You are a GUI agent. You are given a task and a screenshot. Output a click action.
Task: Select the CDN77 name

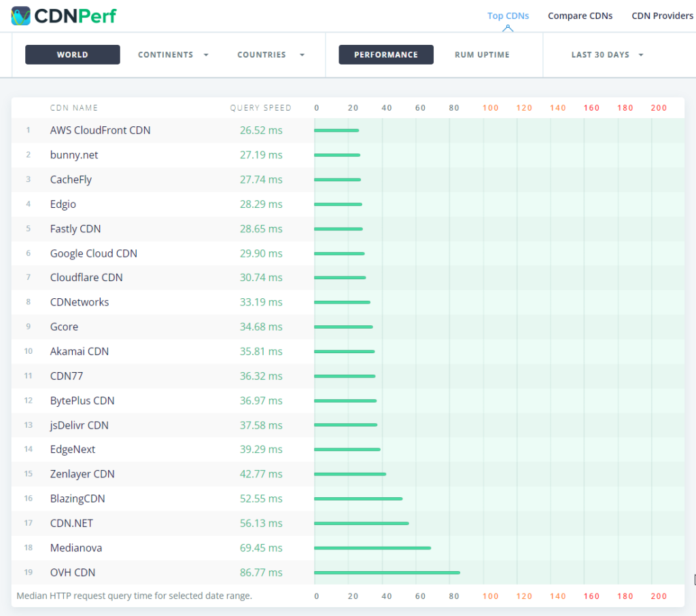coord(66,376)
